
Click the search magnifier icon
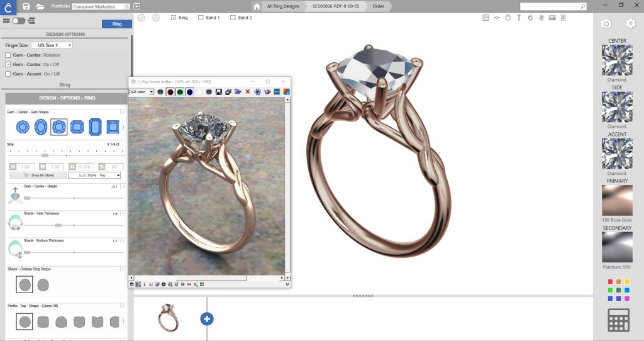(582, 6)
